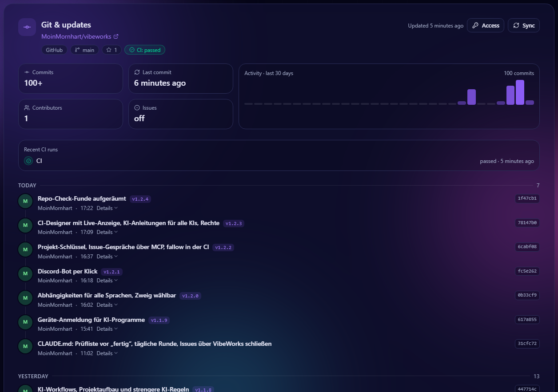
Task: Click the main branch badge
Action: (x=84, y=50)
